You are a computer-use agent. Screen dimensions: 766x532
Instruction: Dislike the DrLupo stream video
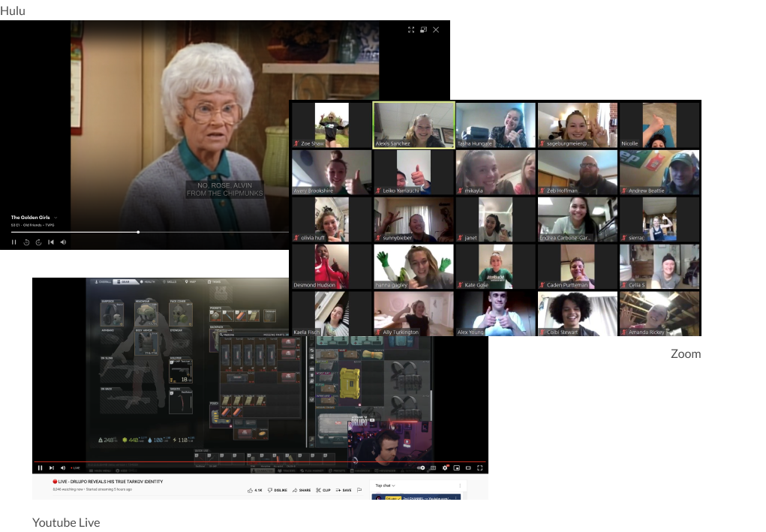coord(277,490)
